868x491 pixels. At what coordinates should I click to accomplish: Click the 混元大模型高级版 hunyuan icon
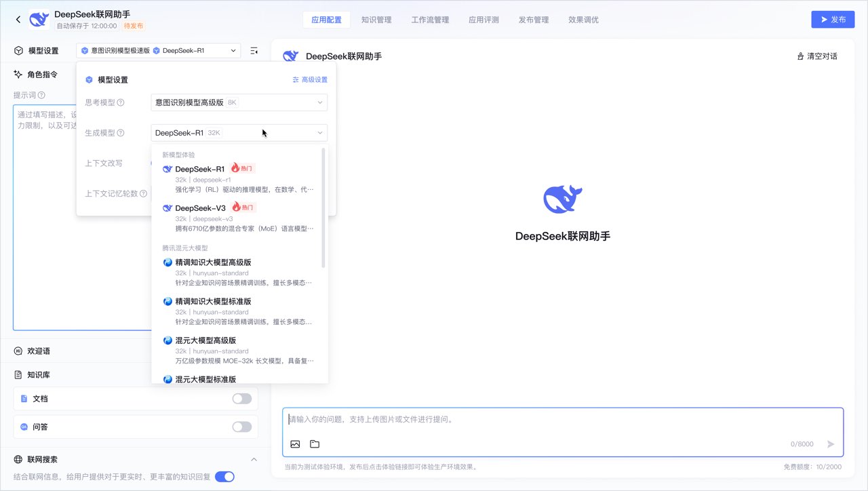click(x=167, y=340)
